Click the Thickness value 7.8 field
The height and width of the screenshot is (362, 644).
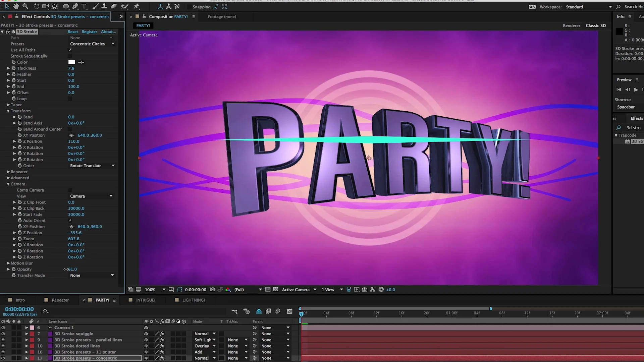coord(71,68)
